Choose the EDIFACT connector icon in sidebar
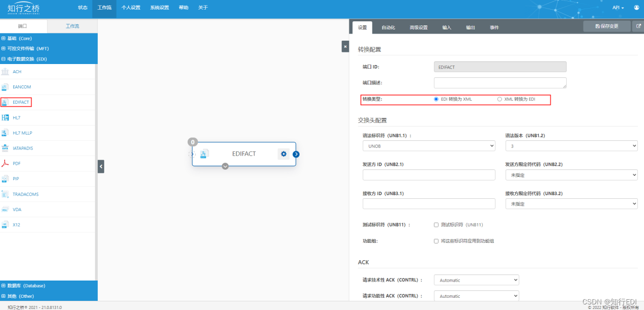The image size is (644, 310). point(5,102)
